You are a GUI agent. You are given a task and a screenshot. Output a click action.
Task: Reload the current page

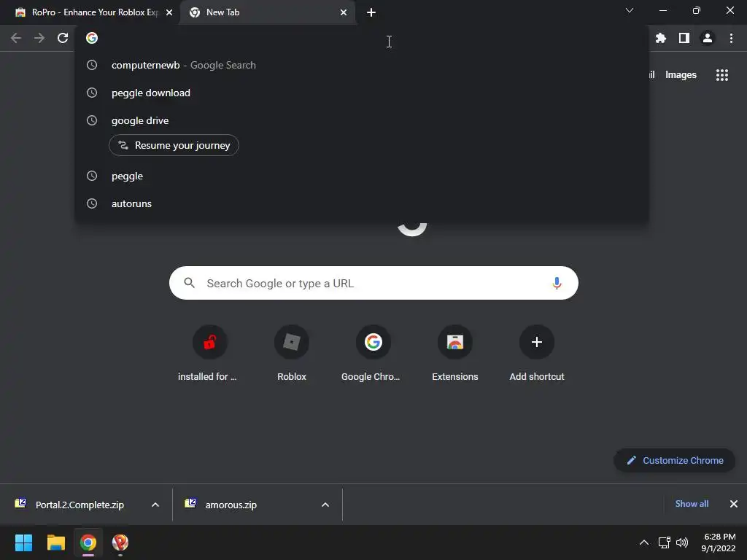click(63, 38)
